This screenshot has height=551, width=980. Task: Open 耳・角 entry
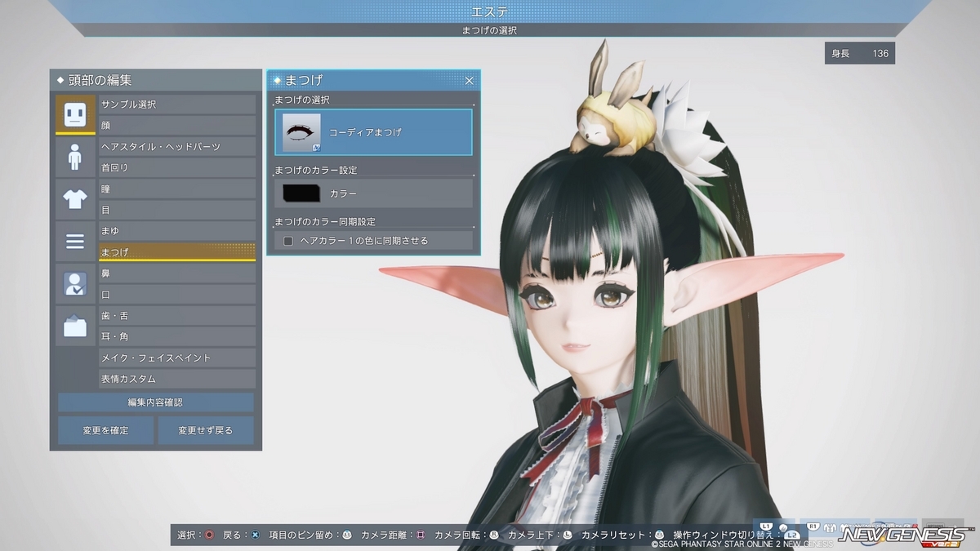(177, 336)
